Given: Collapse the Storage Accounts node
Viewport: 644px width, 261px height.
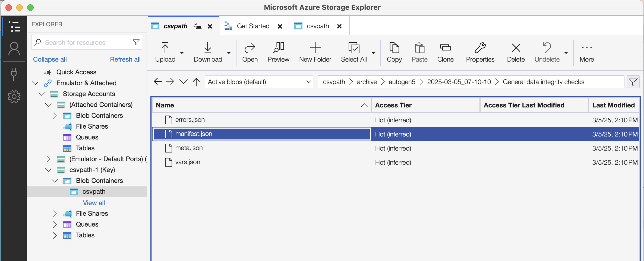Looking at the screenshot, I should [42, 94].
